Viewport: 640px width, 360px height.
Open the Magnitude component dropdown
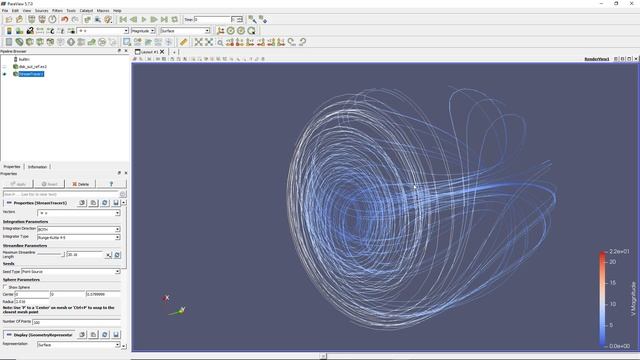pos(143,31)
